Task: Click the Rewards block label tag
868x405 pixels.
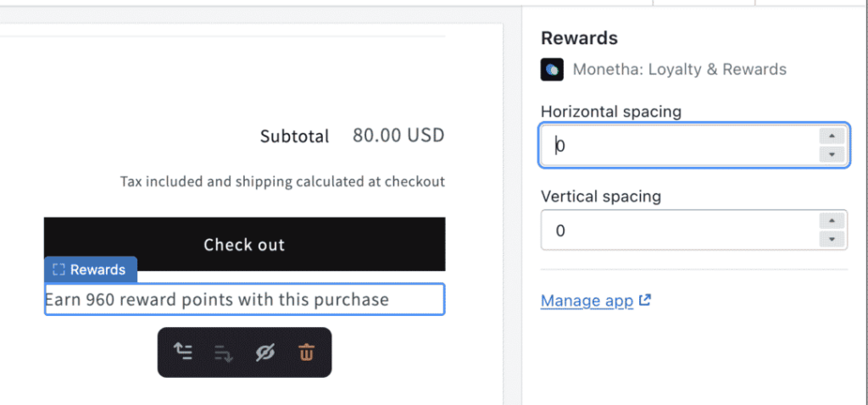Action: pyautogui.click(x=90, y=269)
